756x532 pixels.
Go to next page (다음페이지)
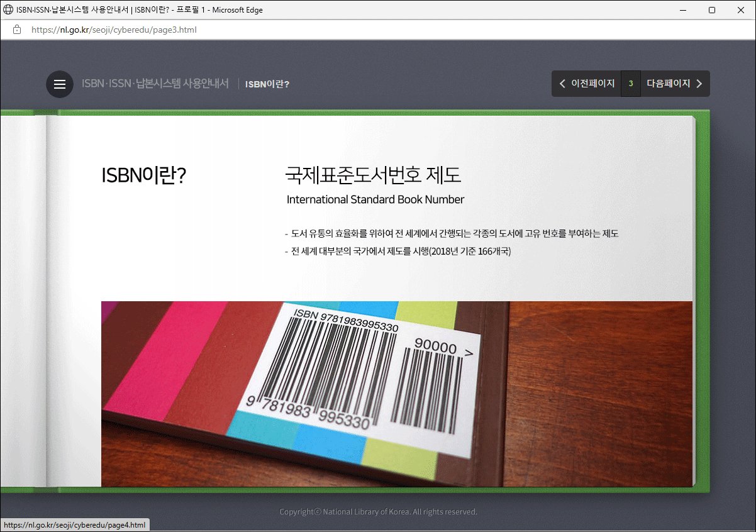[x=675, y=84]
